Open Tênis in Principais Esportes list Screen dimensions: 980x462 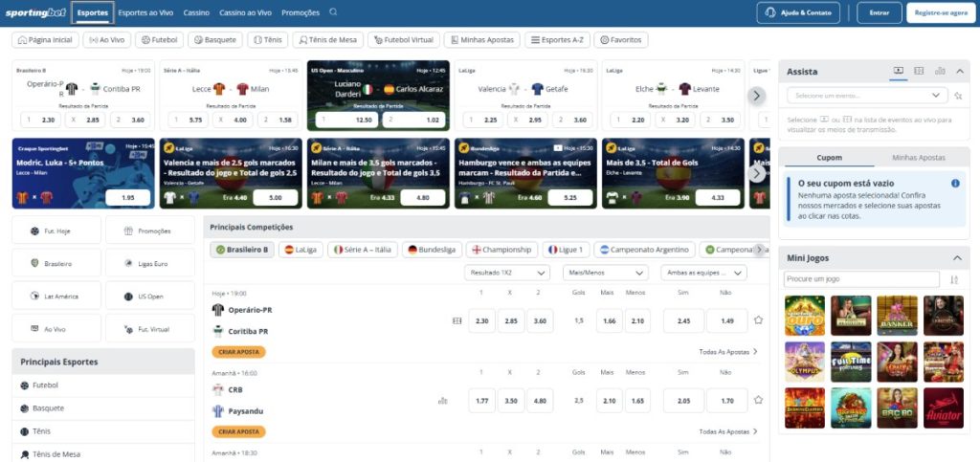103,431
